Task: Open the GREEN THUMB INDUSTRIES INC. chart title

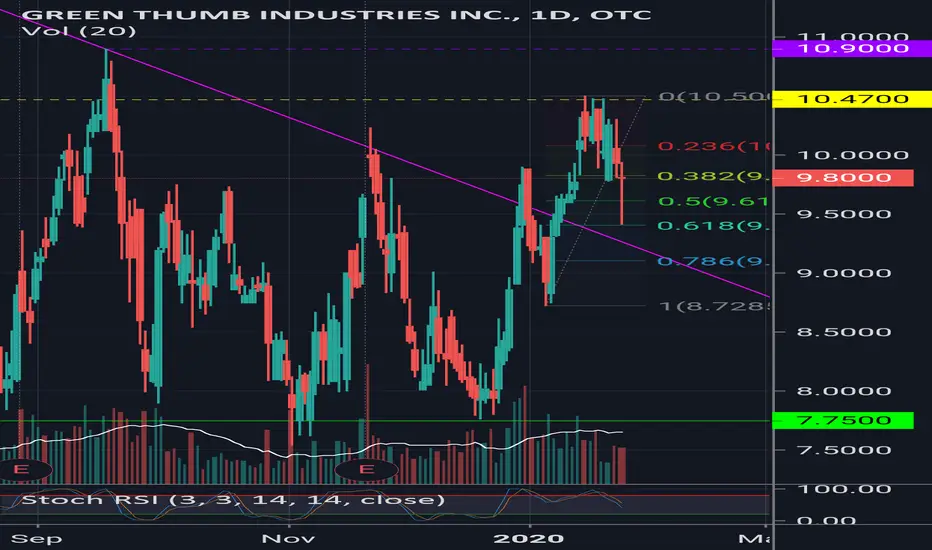Action: tap(337, 14)
